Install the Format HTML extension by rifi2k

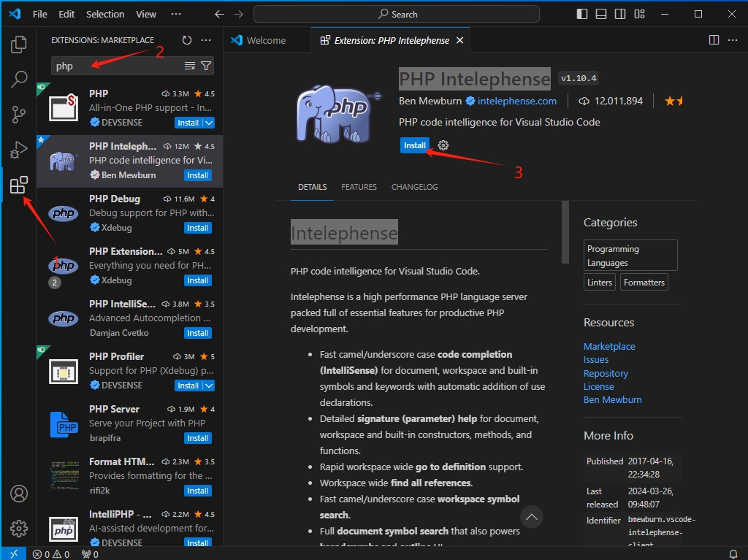point(197,491)
